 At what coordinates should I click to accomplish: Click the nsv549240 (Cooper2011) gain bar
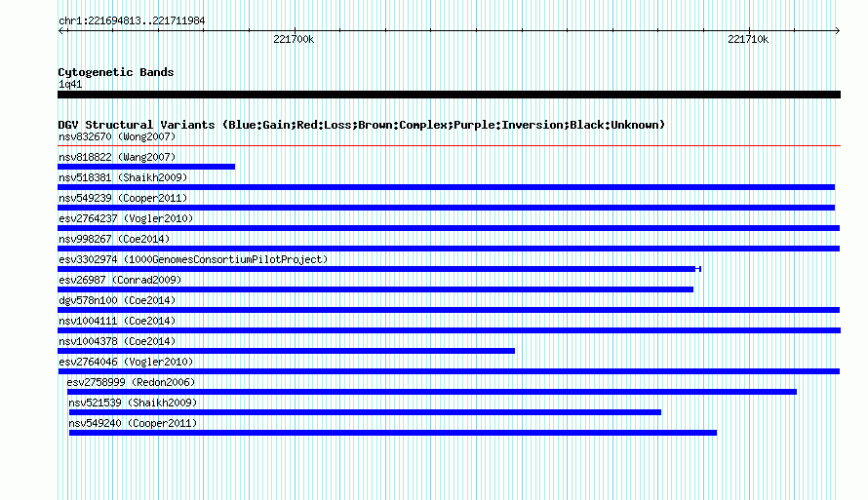[392, 433]
